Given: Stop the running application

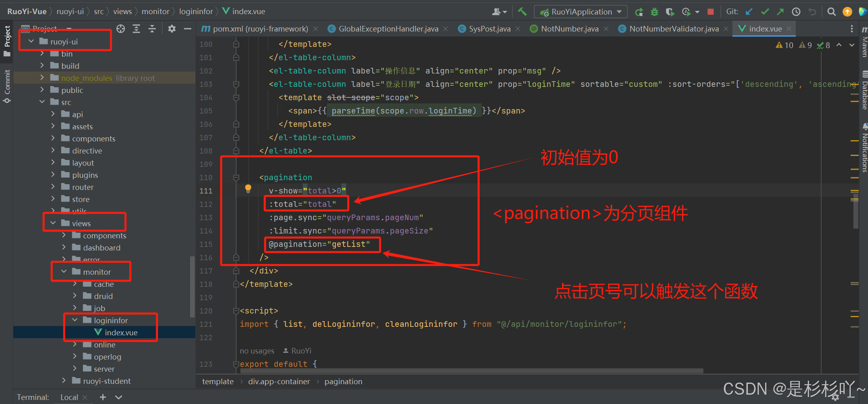Looking at the screenshot, I should (x=710, y=12).
